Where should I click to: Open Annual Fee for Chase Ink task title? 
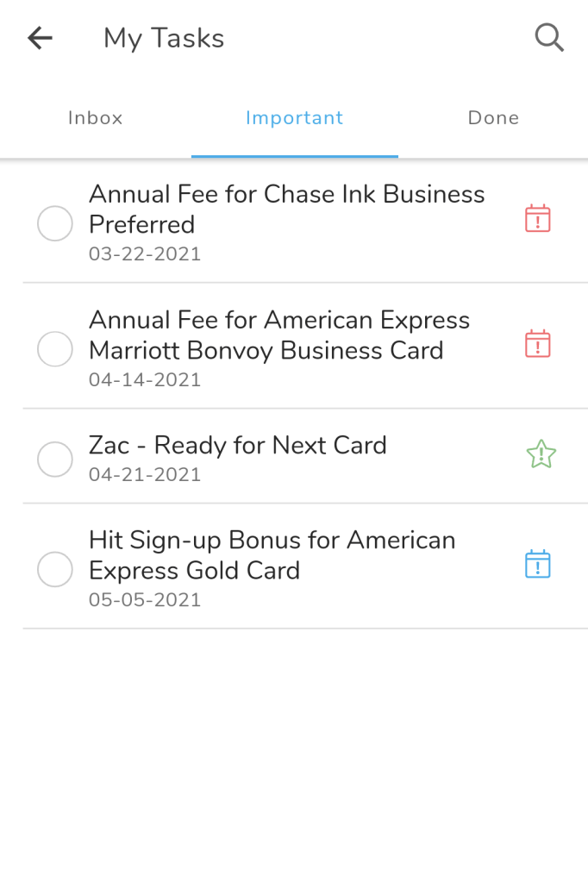point(286,210)
